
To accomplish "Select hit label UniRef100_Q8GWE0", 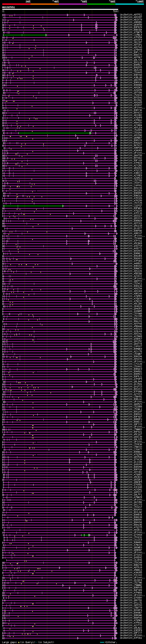I will (x=131, y=548).
